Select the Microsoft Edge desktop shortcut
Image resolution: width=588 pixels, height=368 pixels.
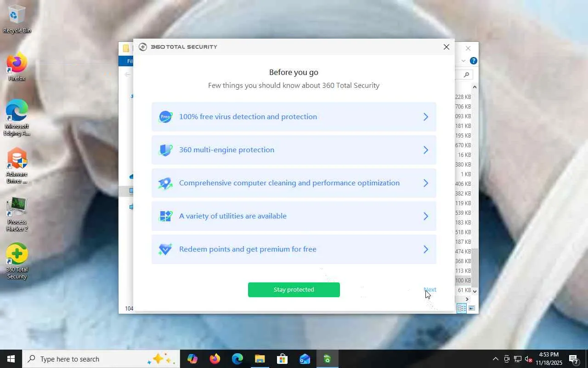click(17, 118)
